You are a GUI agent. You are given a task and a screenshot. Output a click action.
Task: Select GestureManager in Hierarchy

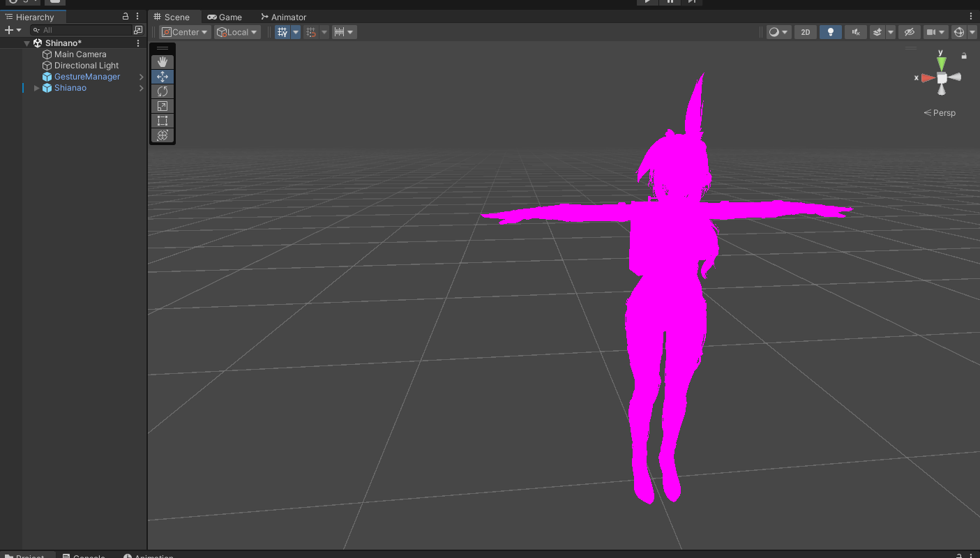(x=87, y=77)
